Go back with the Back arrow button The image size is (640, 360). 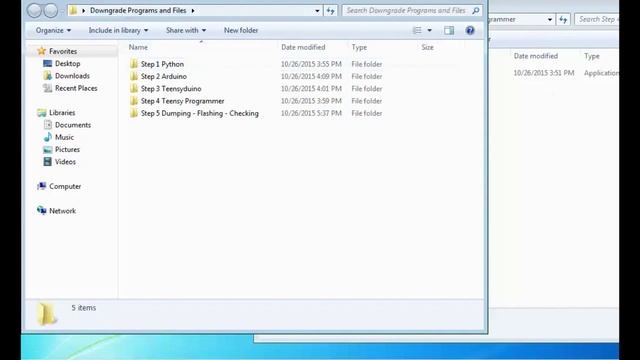click(34, 11)
